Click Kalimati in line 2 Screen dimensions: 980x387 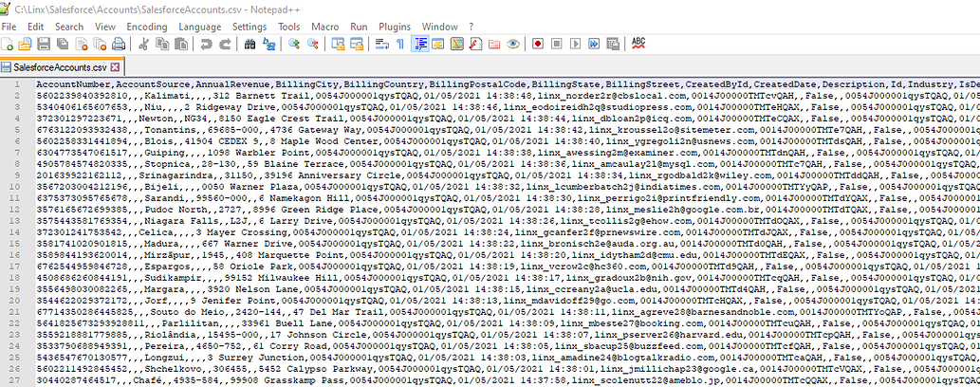pyautogui.click(x=168, y=96)
